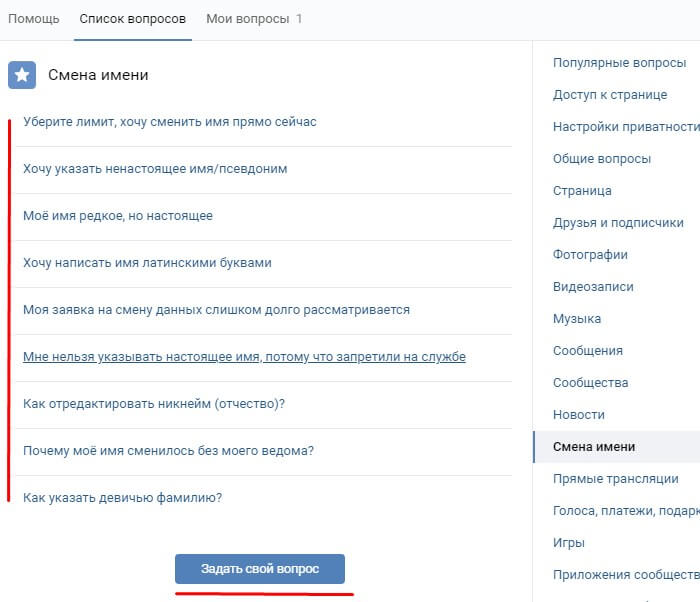Open question Как отредактировать никнейм (отчество)?
700x602 pixels.
click(x=154, y=404)
